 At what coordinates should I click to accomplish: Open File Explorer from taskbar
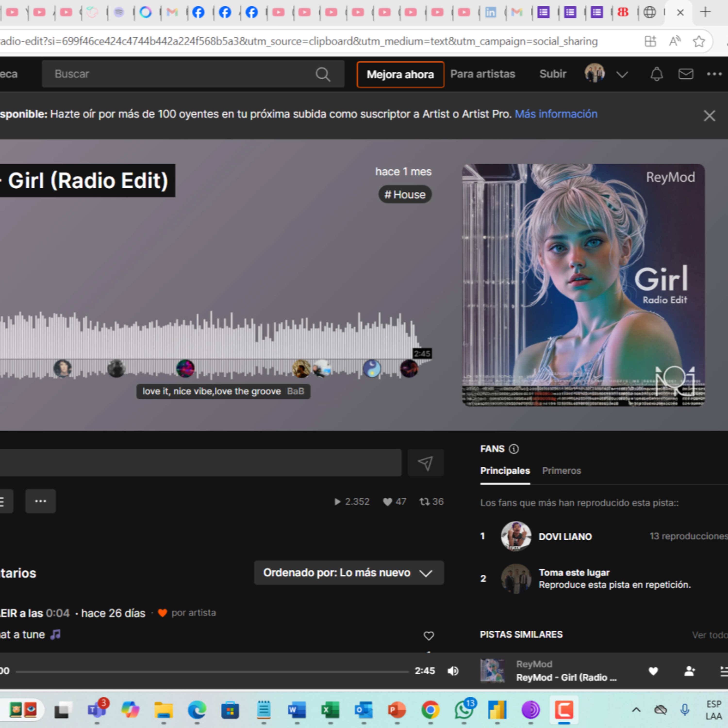(164, 710)
